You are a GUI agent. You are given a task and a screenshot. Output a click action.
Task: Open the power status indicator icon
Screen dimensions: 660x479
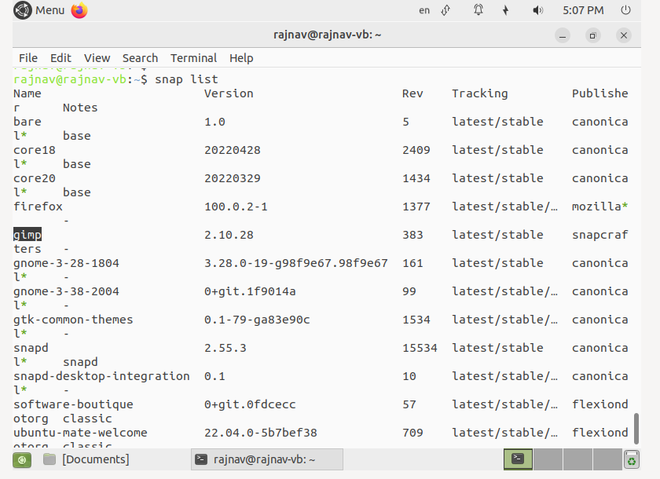point(506,10)
